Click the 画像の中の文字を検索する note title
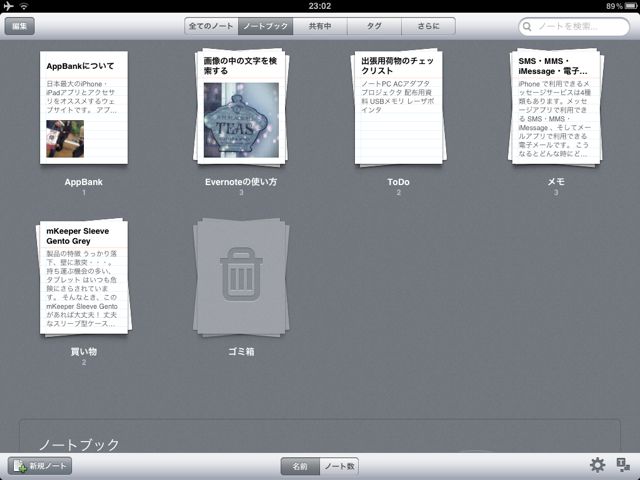The image size is (640, 480). (x=240, y=66)
